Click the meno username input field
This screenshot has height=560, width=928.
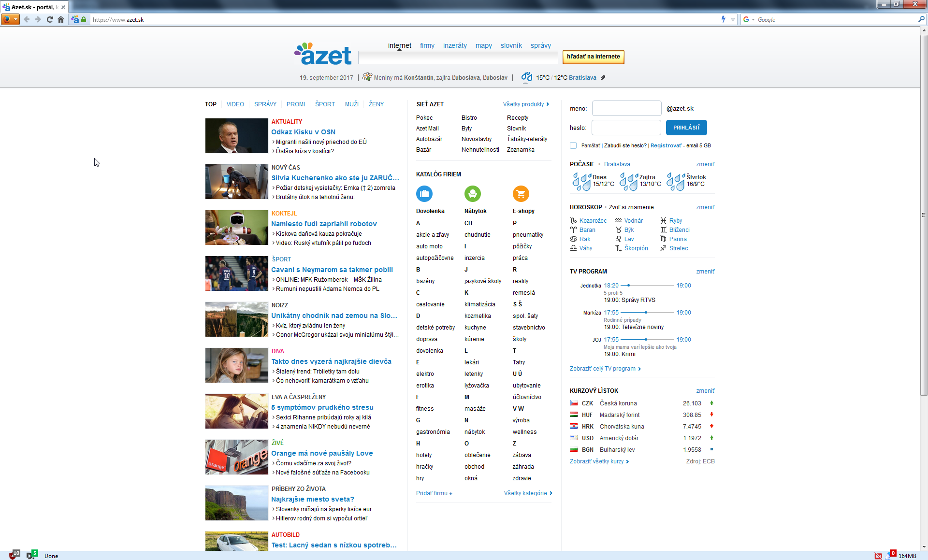(626, 108)
